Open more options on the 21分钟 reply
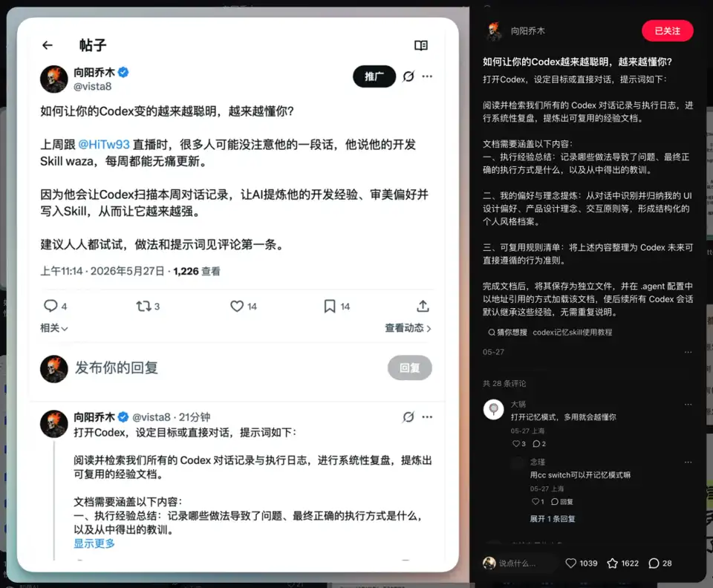This screenshot has height=588, width=713. coord(427,416)
